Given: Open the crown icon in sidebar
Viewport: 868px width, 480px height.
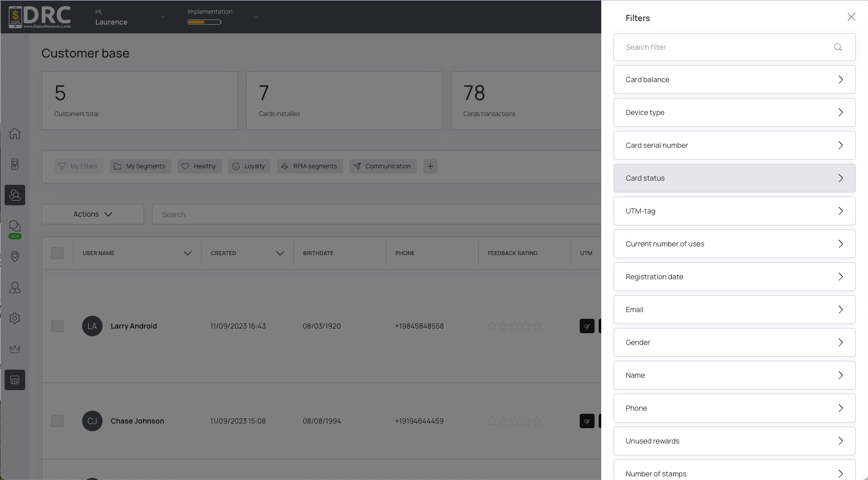Looking at the screenshot, I should (x=15, y=349).
